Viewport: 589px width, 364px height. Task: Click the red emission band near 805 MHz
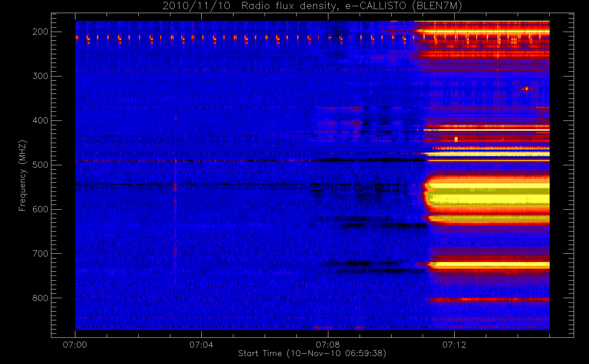(x=489, y=300)
